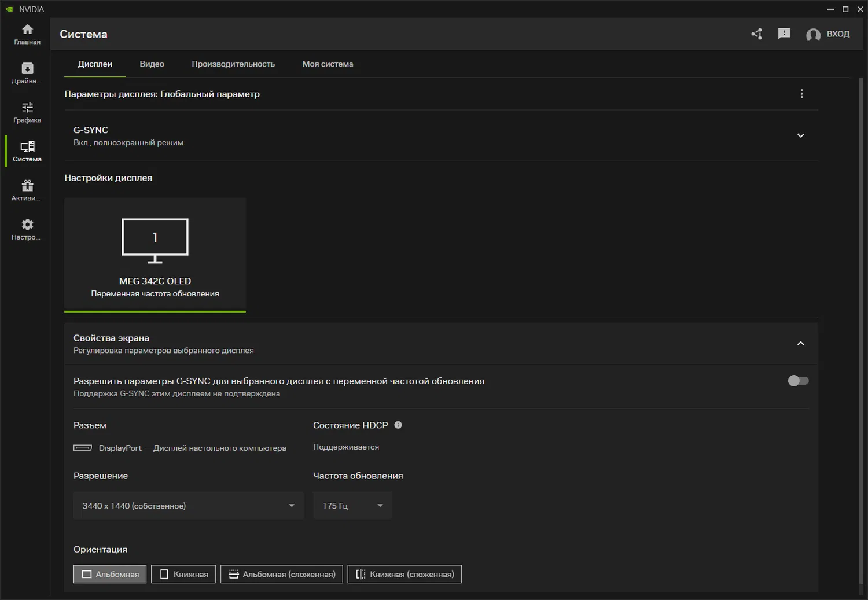Viewport: 868px width, 600px height.
Task: Open the three-dot display parameters menu
Action: (801, 94)
